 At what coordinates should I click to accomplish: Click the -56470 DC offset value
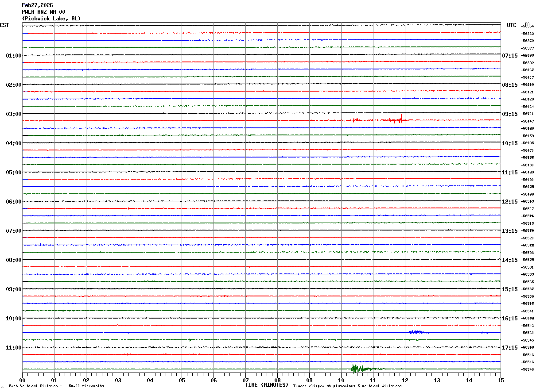(528, 150)
